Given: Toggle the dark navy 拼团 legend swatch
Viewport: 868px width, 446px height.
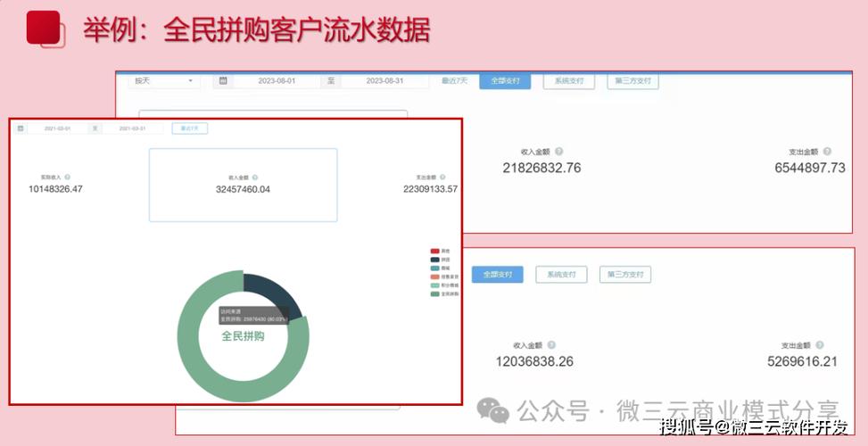Looking at the screenshot, I should click(x=435, y=260).
